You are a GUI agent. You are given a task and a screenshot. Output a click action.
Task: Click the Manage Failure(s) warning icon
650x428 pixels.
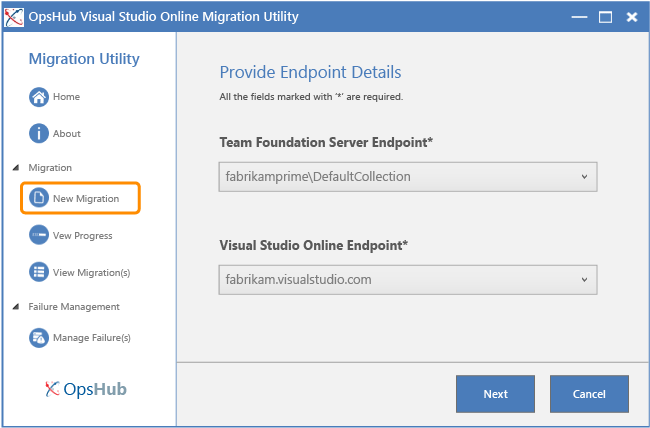click(39, 338)
